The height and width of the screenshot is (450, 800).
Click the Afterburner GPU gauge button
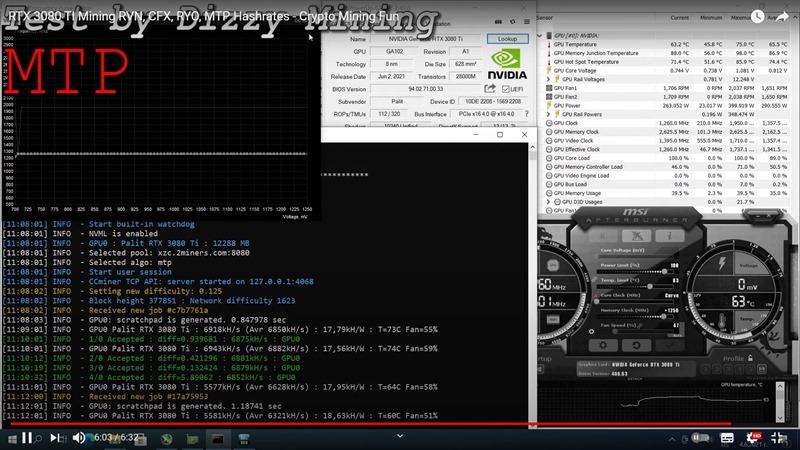553,266
